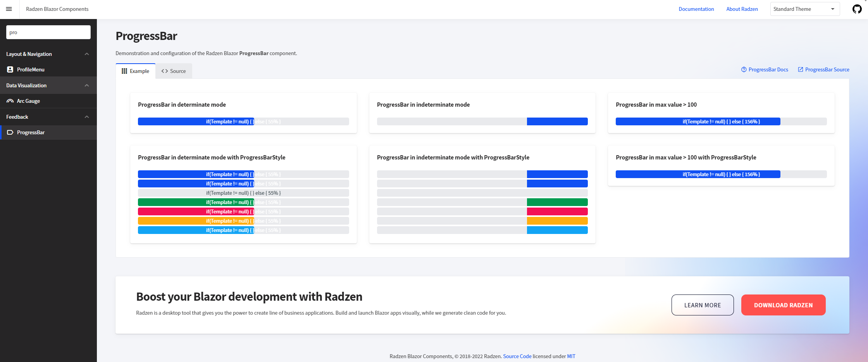Select ProgressBar in the sidebar
The width and height of the screenshot is (868, 362).
48,132
